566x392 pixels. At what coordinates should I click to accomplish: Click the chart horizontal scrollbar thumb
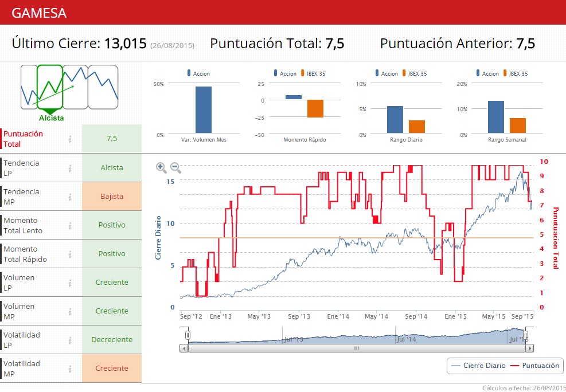point(357,348)
